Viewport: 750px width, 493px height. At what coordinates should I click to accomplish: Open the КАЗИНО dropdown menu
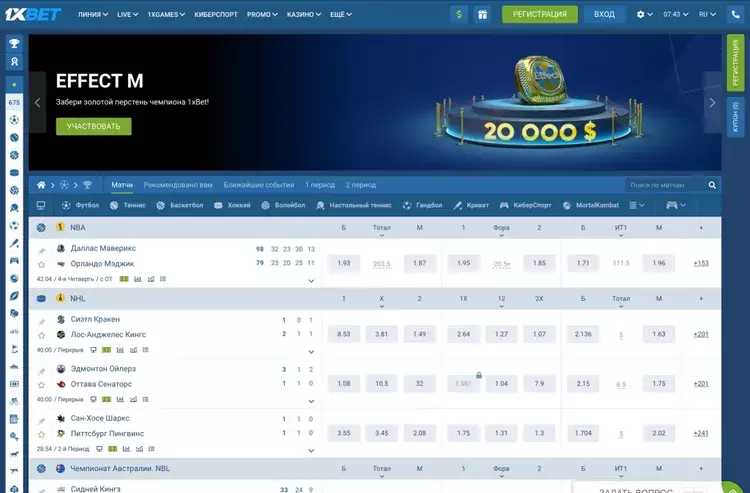(304, 14)
